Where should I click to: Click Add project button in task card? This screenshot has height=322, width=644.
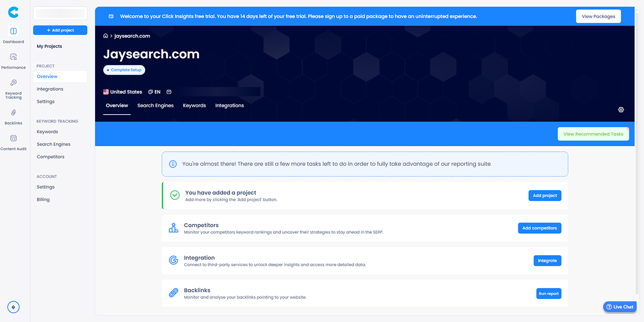coord(545,196)
